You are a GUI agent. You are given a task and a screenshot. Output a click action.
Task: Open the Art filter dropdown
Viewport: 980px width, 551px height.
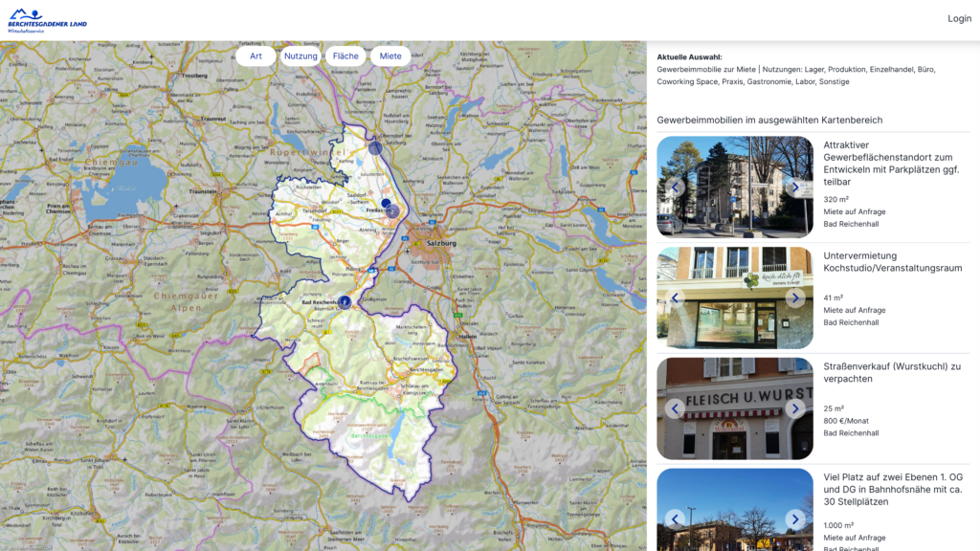pos(256,56)
